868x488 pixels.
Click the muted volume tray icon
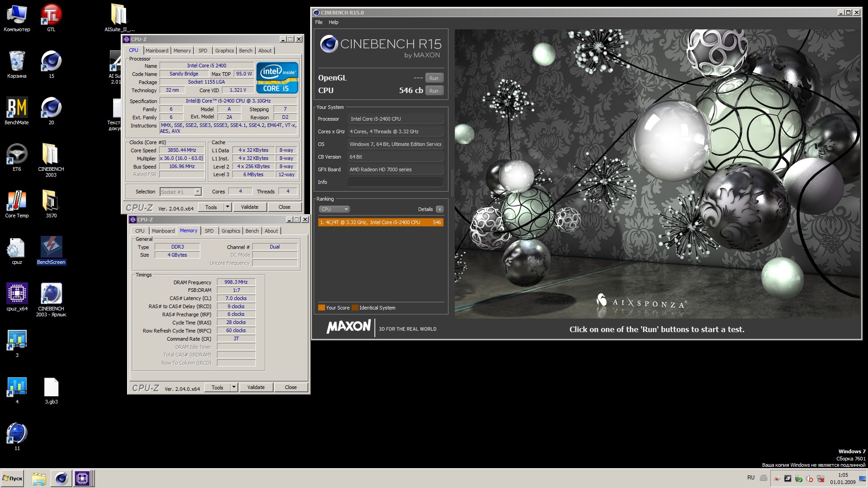pos(809,479)
